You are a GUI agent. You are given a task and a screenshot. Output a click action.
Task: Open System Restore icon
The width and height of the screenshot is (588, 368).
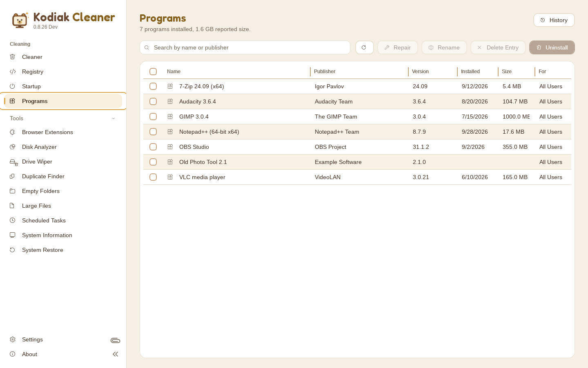13,250
